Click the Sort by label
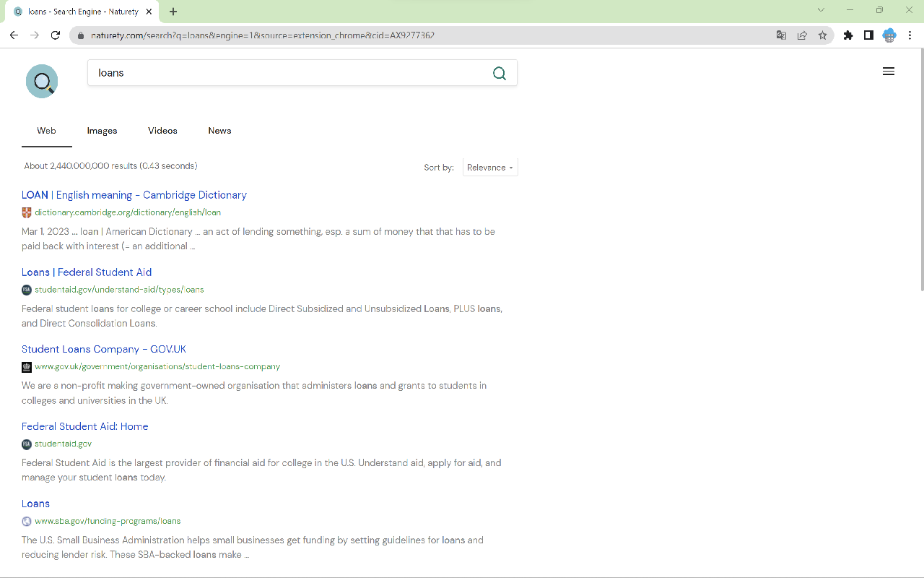Screen dimensions: 924x578 [x=439, y=168]
